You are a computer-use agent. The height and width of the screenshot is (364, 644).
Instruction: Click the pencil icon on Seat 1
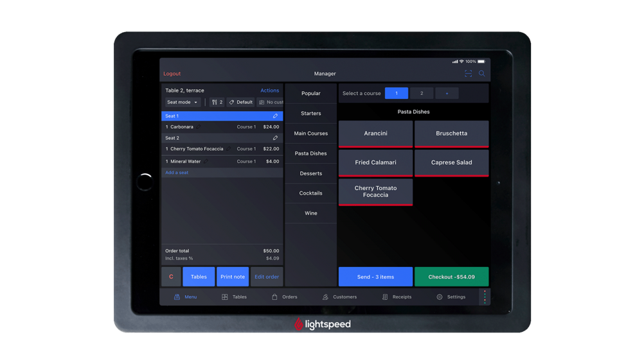275,116
